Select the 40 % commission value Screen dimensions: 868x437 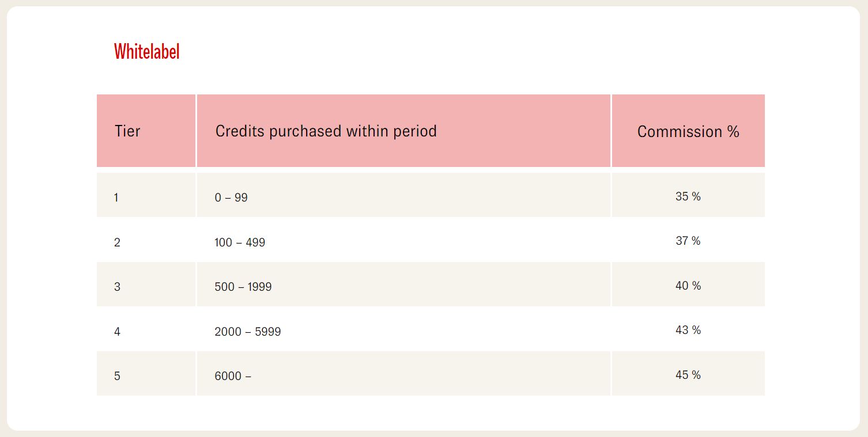point(688,286)
